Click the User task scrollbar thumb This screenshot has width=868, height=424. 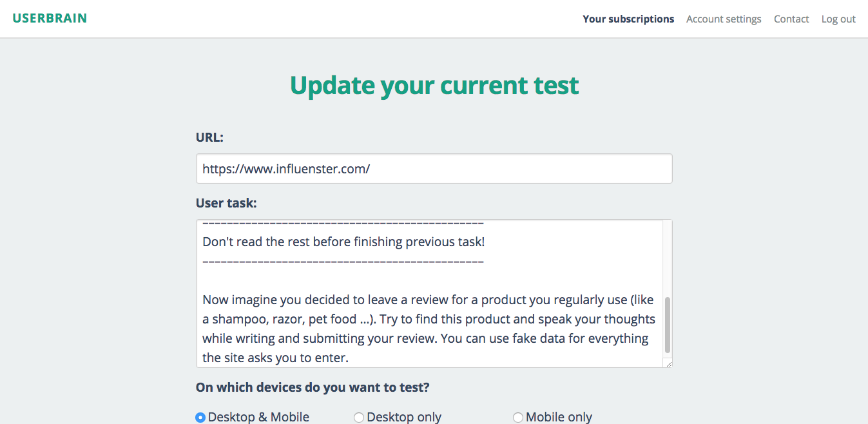point(667,325)
